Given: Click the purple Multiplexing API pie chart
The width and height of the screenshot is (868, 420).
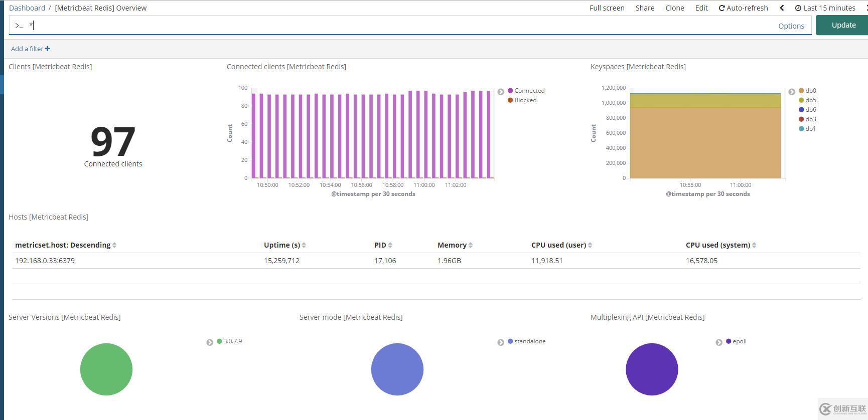Looking at the screenshot, I should click(x=652, y=369).
